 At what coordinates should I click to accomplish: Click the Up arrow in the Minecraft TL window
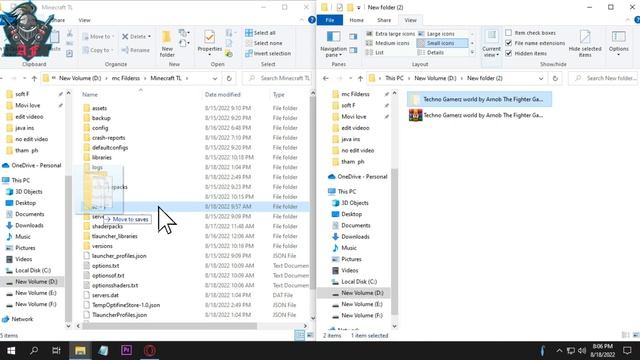click(34, 78)
